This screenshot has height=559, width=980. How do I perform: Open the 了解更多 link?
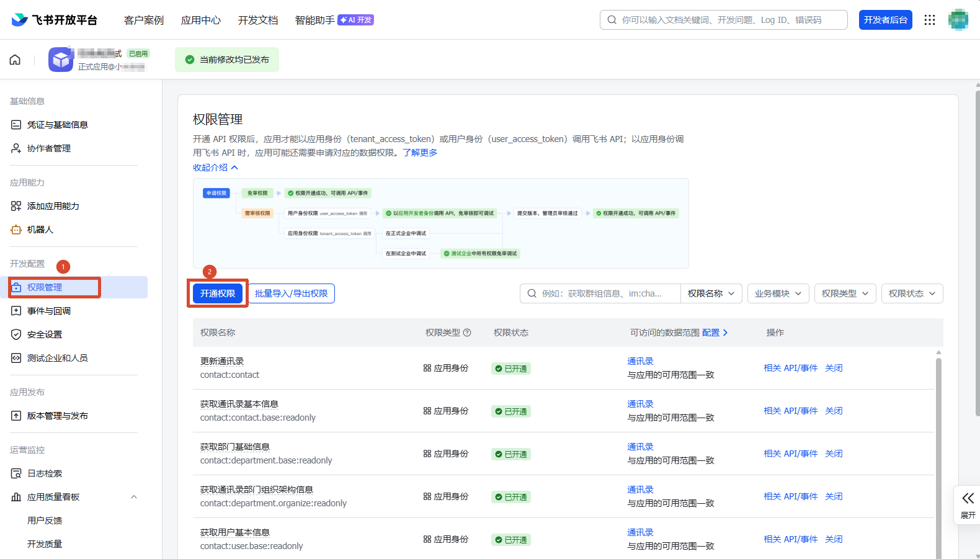pyautogui.click(x=420, y=153)
